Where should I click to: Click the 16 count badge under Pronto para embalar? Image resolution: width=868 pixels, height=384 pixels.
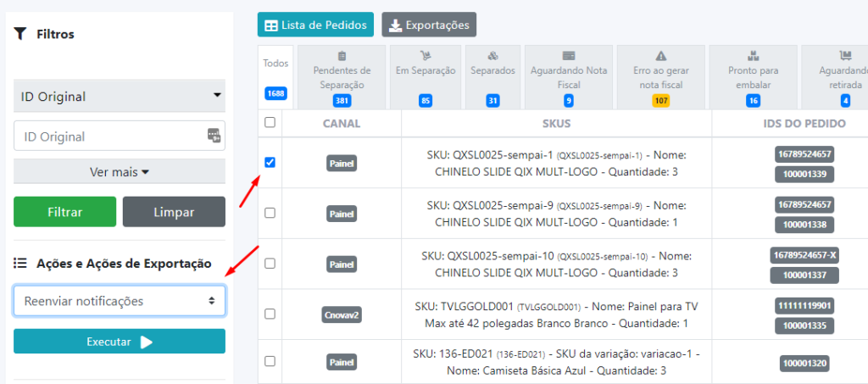(x=753, y=101)
